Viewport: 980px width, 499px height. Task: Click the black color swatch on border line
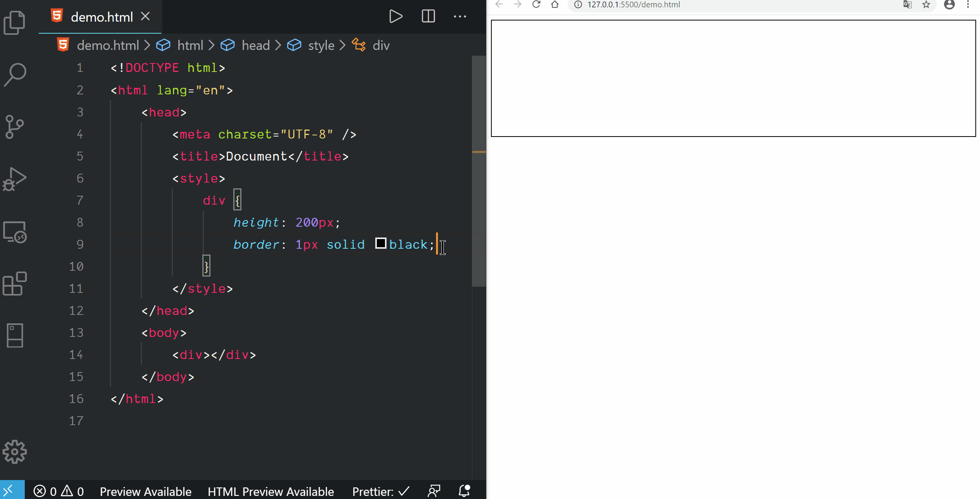pos(381,243)
